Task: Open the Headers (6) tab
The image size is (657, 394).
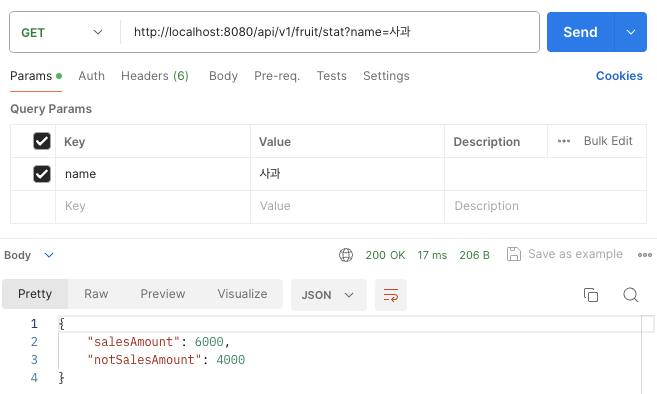Action: 155,76
